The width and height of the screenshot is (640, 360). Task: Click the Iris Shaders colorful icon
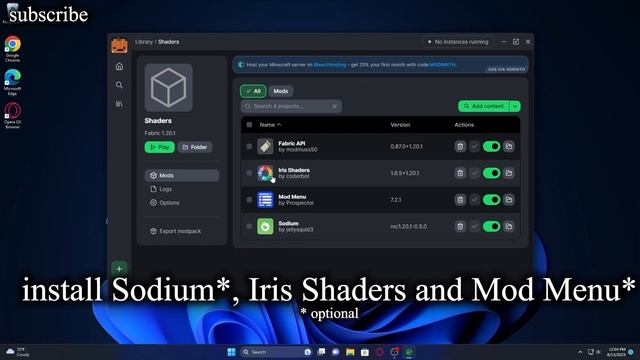(265, 173)
